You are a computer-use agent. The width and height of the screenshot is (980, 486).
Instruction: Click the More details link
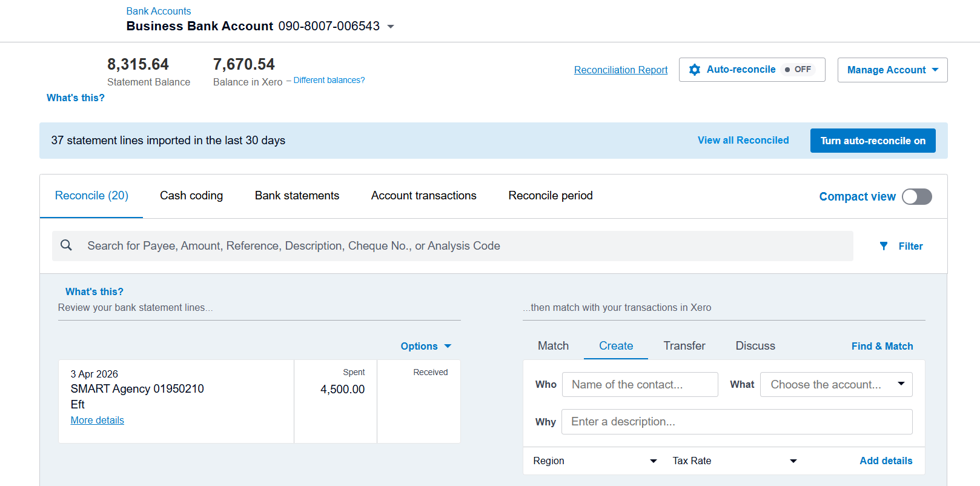98,420
